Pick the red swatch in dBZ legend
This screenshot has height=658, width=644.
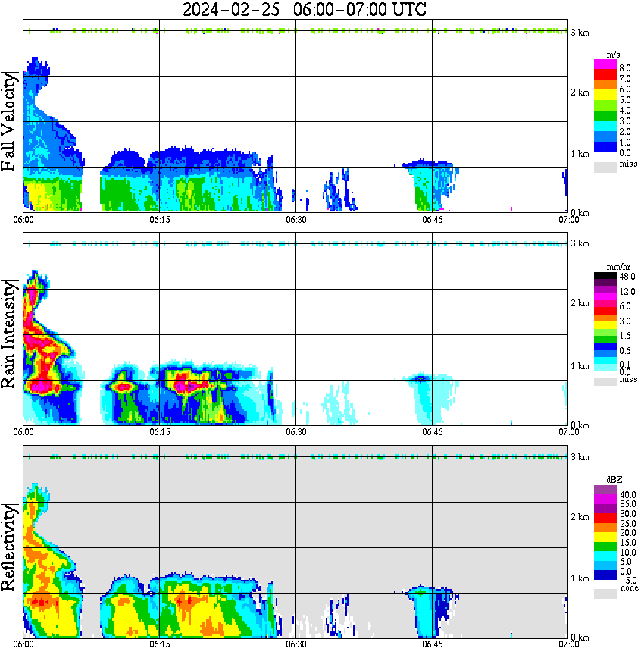605,518
